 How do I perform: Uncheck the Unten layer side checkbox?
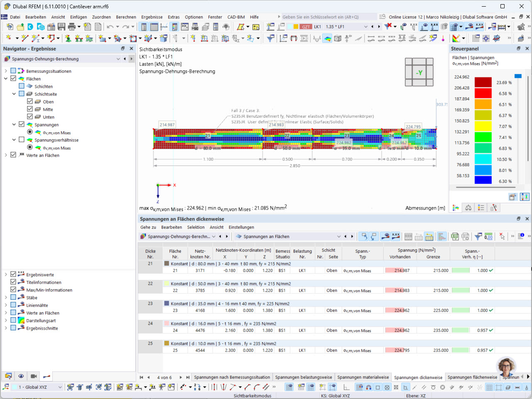[x=30, y=117]
